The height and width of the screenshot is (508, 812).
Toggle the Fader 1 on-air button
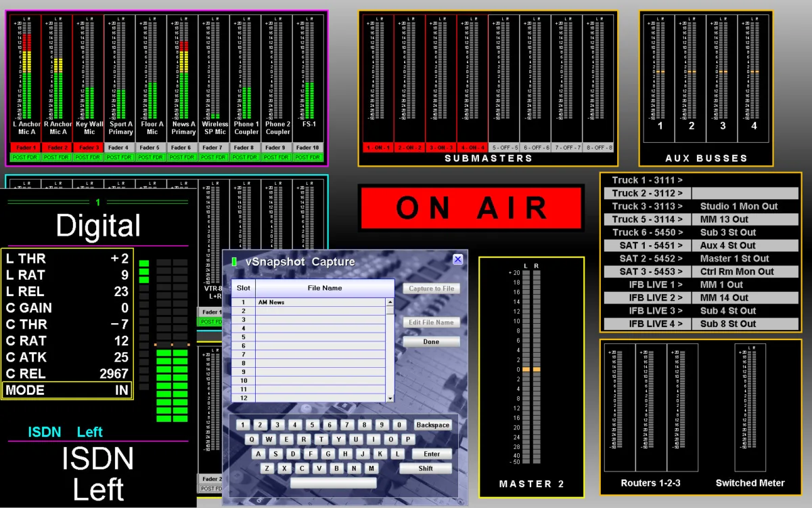(x=26, y=148)
